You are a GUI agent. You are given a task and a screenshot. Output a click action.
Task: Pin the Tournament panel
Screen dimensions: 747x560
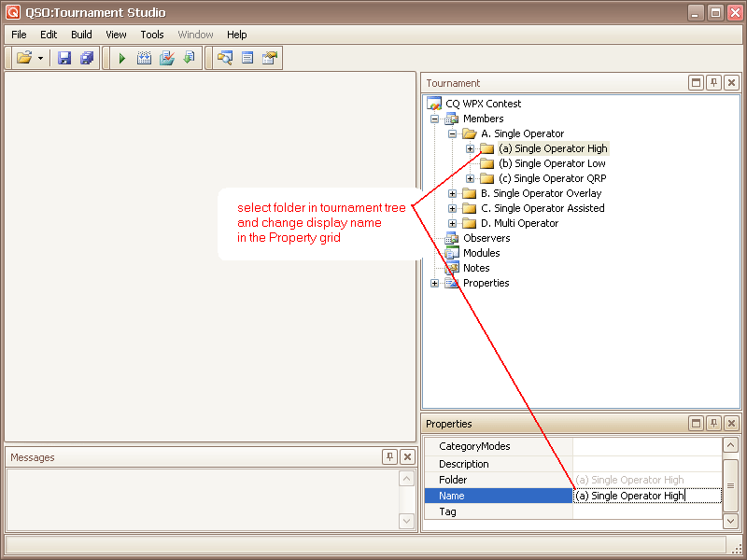(714, 83)
